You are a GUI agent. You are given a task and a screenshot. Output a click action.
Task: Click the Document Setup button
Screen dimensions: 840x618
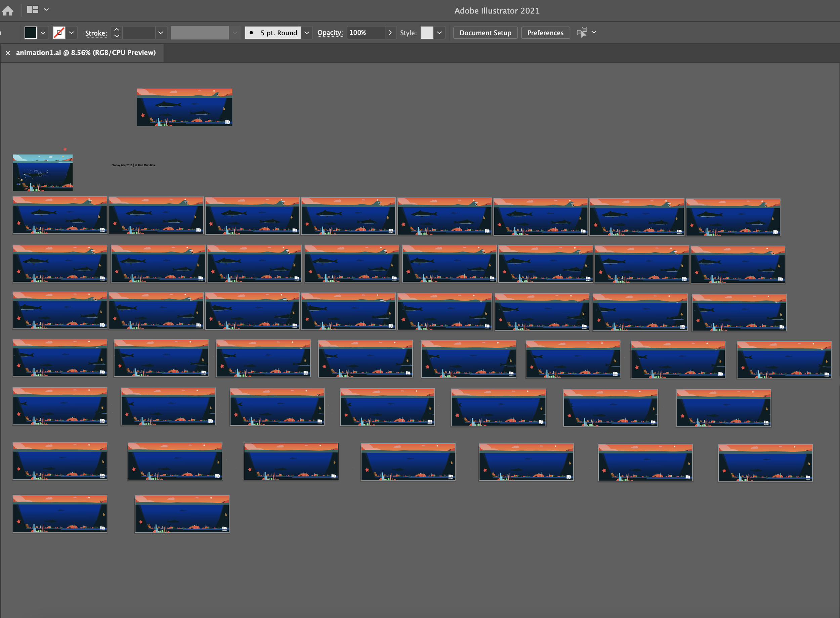click(485, 33)
